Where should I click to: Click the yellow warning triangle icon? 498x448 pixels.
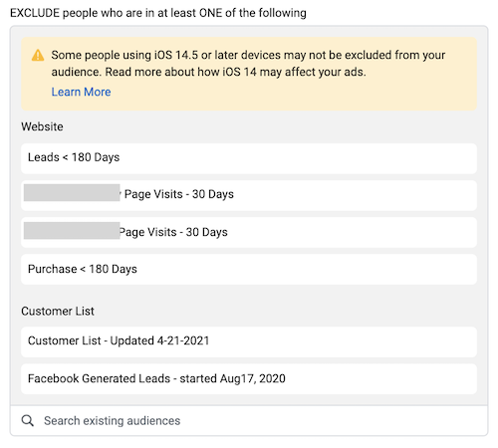coord(38,55)
